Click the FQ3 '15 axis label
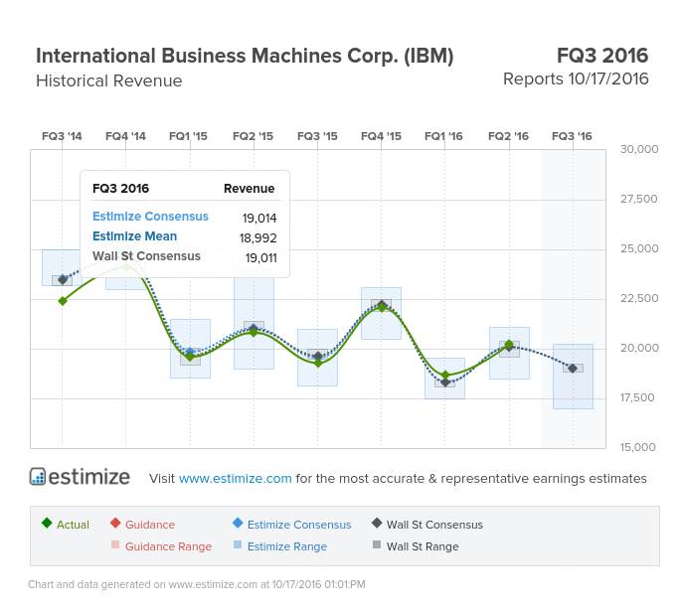 tap(317, 136)
